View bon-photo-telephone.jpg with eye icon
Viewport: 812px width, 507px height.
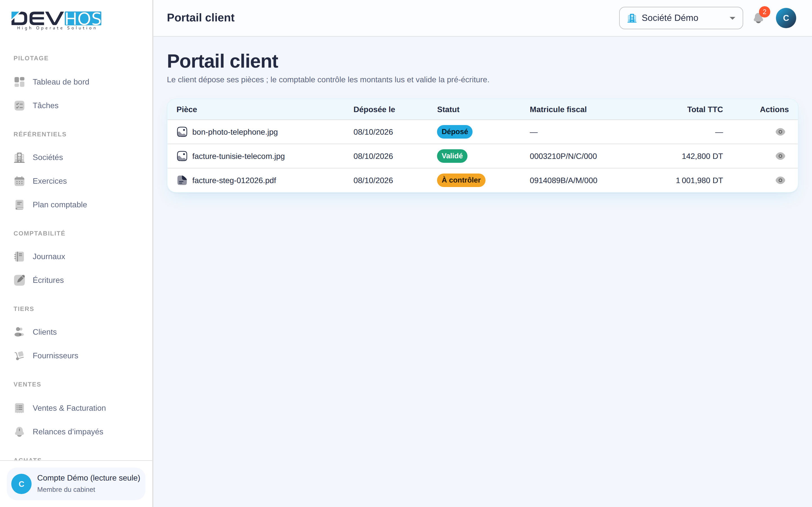780,132
